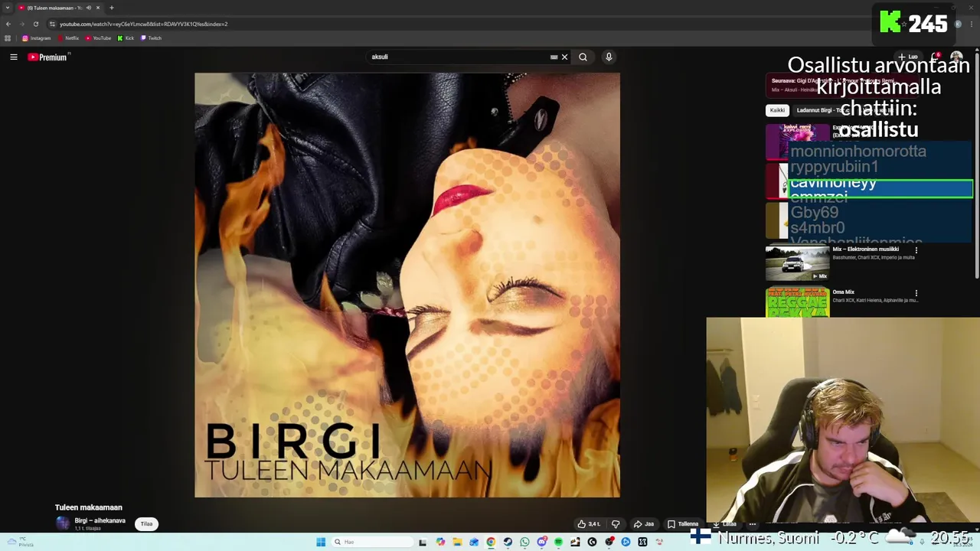The image size is (980, 551).
Task: Open site info icon in address bar
Action: tap(52, 24)
